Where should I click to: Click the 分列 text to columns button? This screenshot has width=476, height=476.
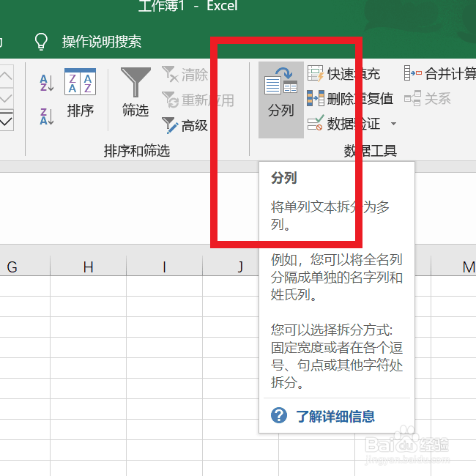[x=281, y=100]
